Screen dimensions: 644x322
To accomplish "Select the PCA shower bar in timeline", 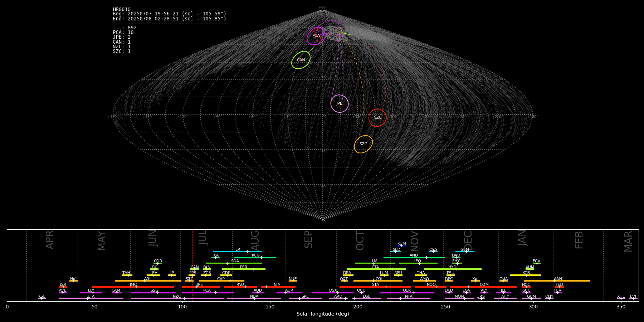I will (x=208, y=293).
